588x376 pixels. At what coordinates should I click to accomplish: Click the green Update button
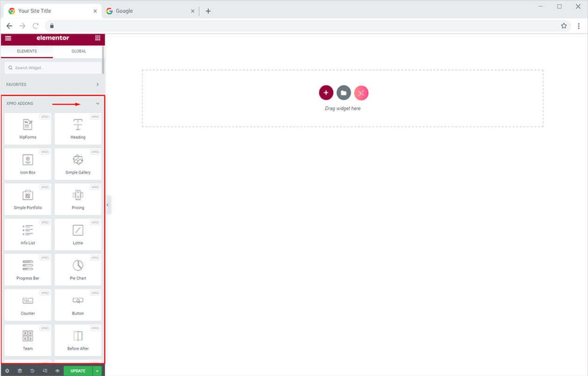[x=78, y=371]
